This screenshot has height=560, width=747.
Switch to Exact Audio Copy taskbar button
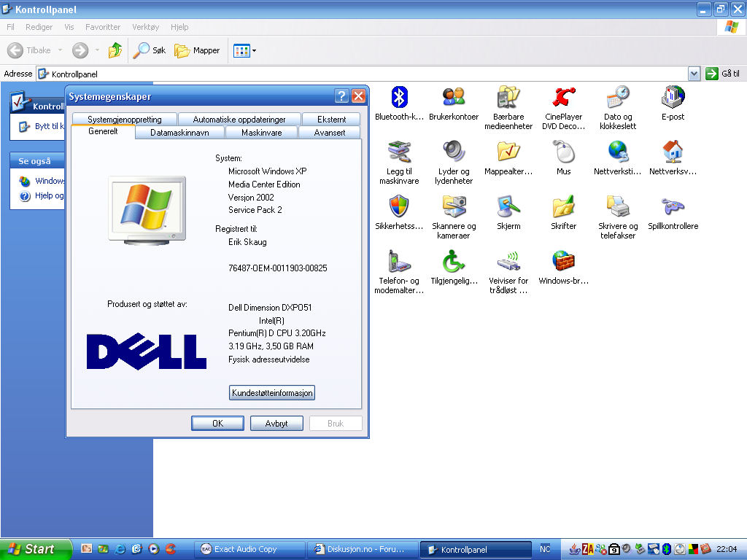[x=250, y=550]
